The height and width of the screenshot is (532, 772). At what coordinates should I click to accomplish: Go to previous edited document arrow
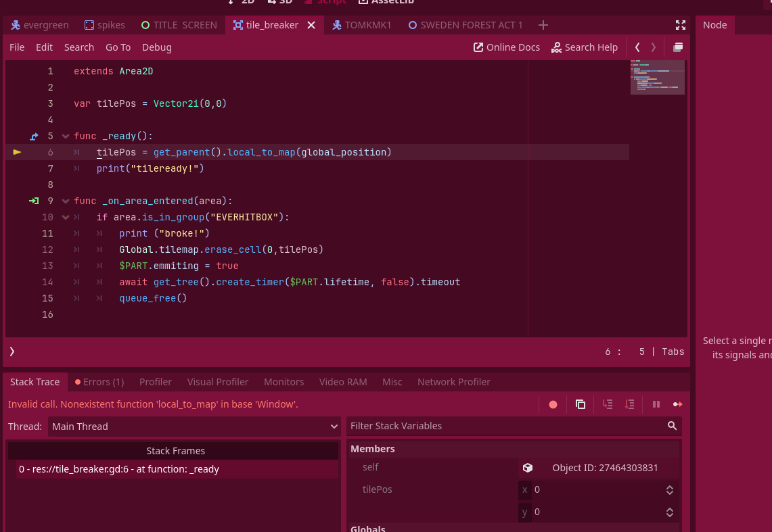pyautogui.click(x=637, y=47)
